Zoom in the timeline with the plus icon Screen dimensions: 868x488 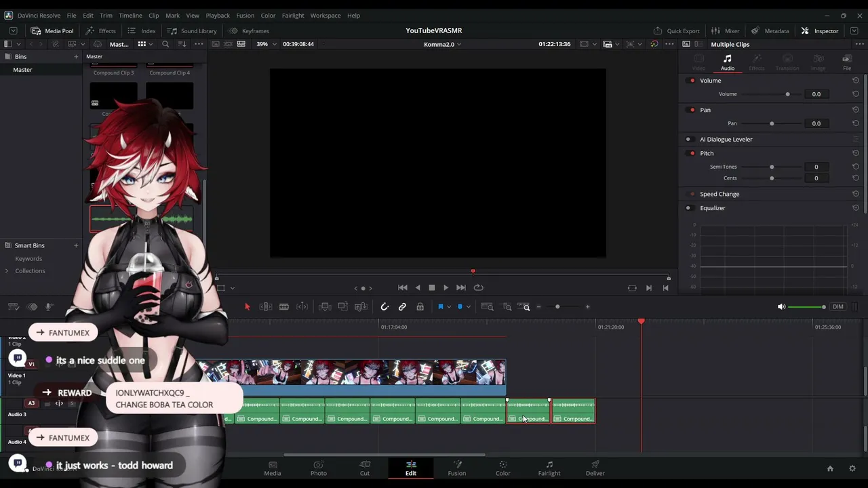[587, 307]
